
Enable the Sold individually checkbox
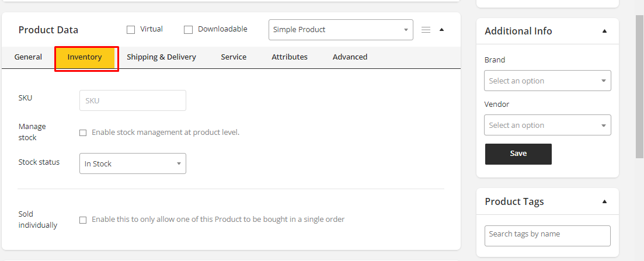pyautogui.click(x=83, y=220)
